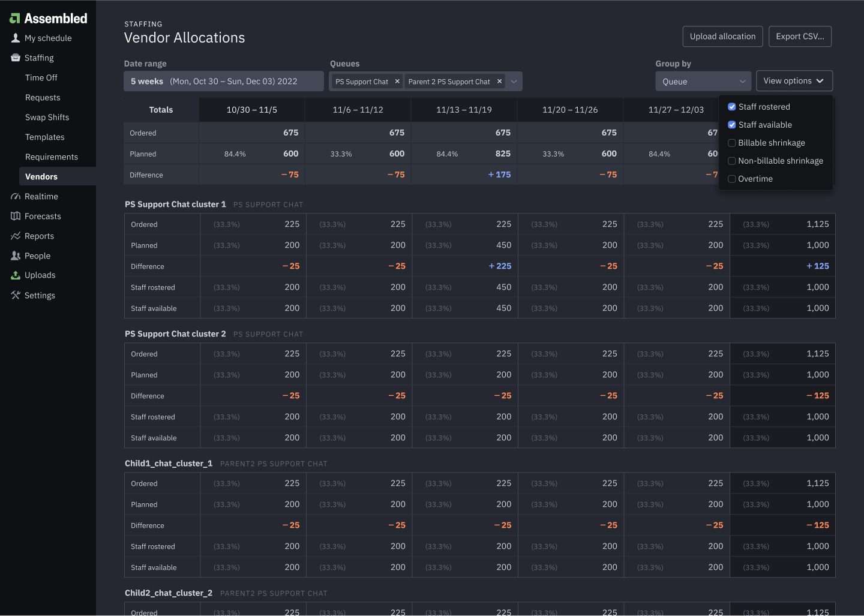This screenshot has height=616, width=864.
Task: Click the Staffing briefcase icon
Action: coord(16,58)
